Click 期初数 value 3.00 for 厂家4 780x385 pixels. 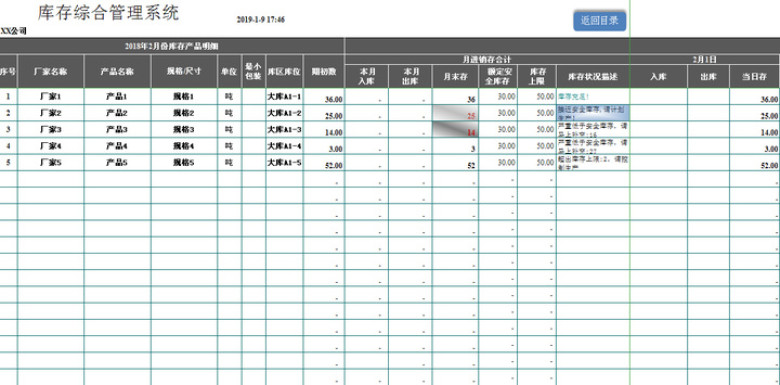click(324, 146)
